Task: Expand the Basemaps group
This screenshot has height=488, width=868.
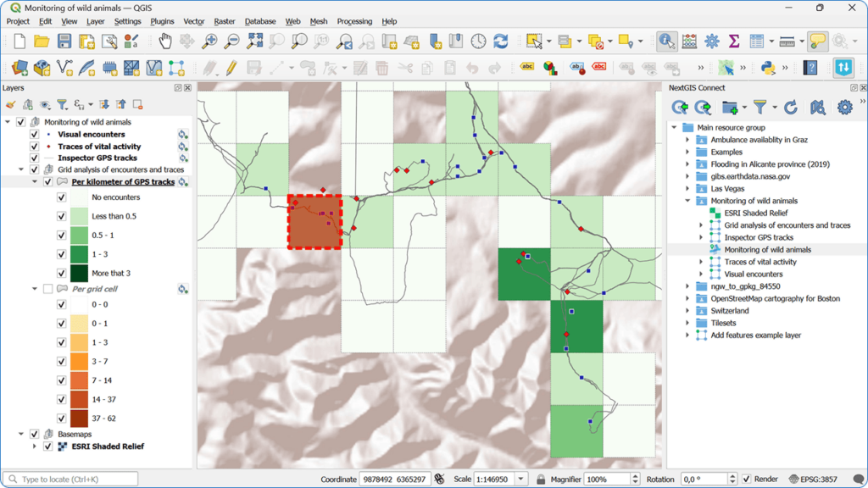Action: [22, 435]
